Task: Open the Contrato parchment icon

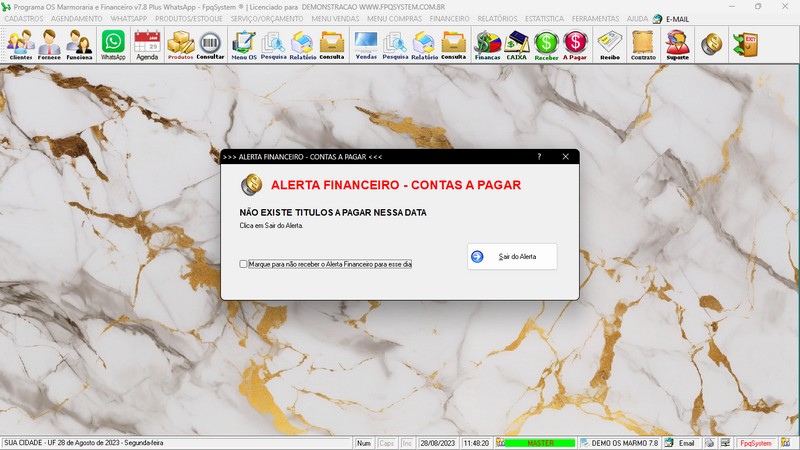Action: pos(643,45)
